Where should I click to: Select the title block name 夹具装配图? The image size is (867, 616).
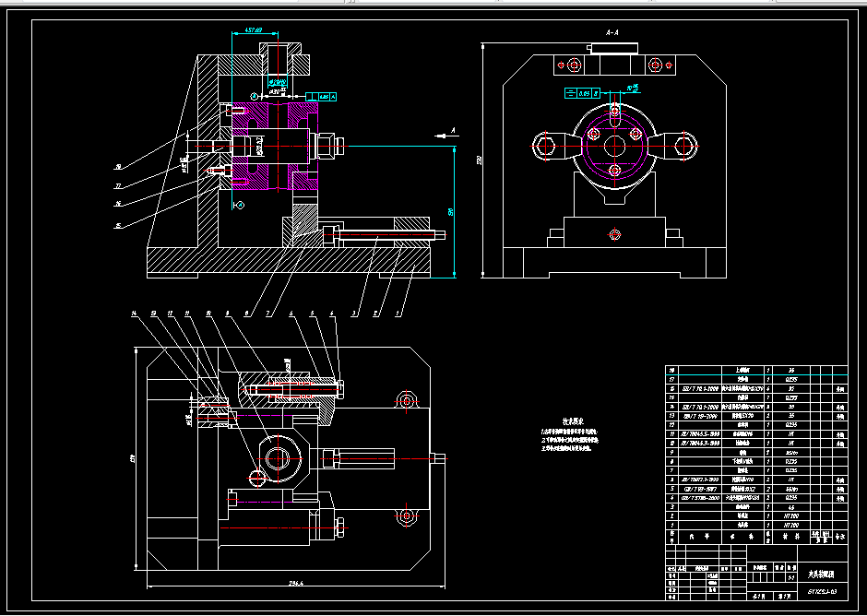[x=821, y=575]
